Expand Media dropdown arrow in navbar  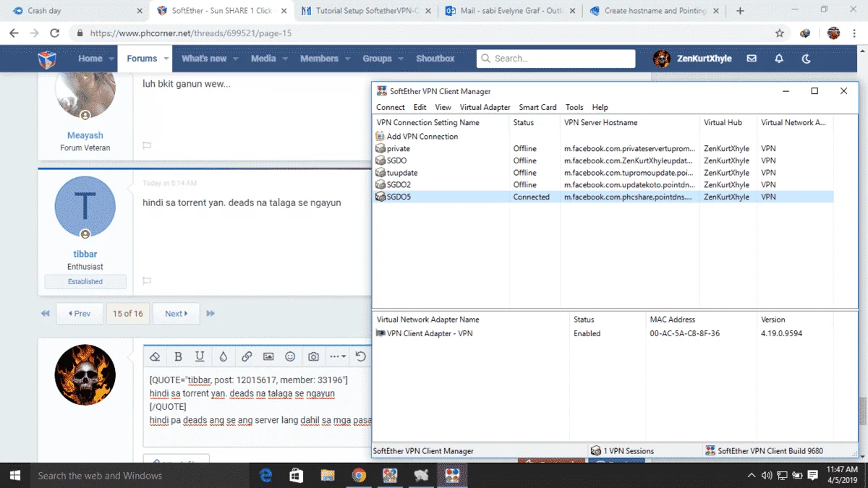[x=284, y=59]
